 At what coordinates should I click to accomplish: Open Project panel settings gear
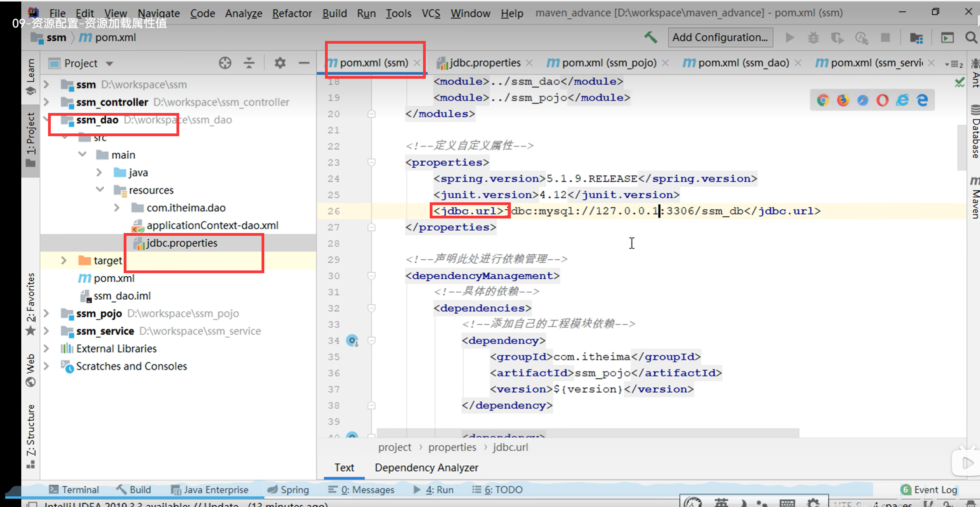(280, 63)
